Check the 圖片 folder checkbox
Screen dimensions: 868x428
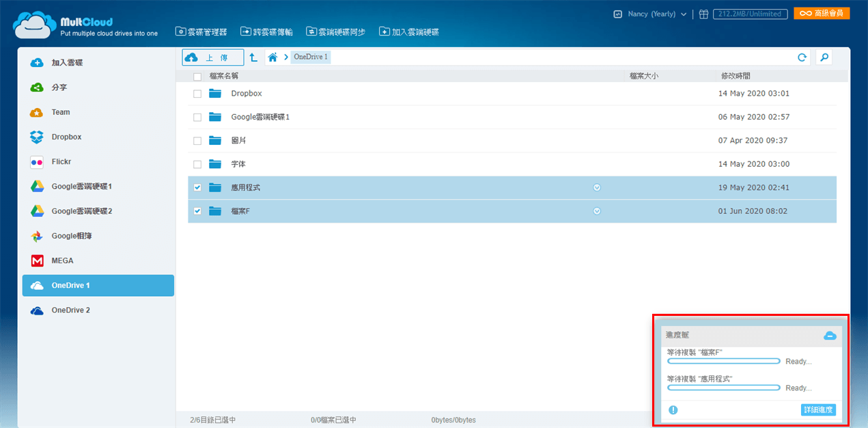tap(197, 141)
